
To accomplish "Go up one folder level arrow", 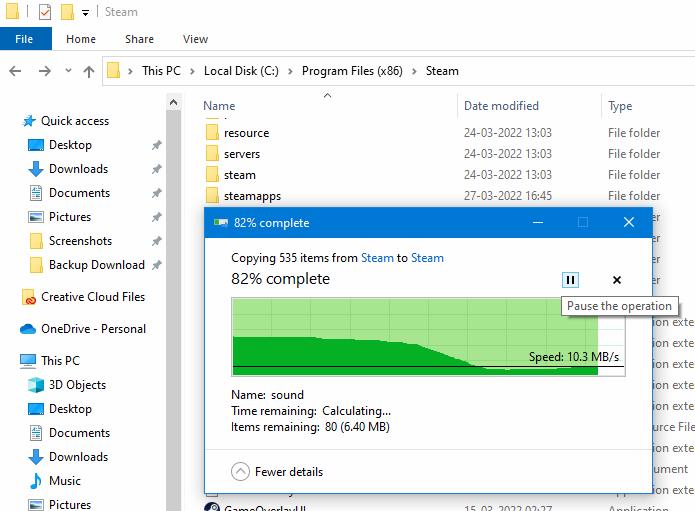I will (x=89, y=71).
